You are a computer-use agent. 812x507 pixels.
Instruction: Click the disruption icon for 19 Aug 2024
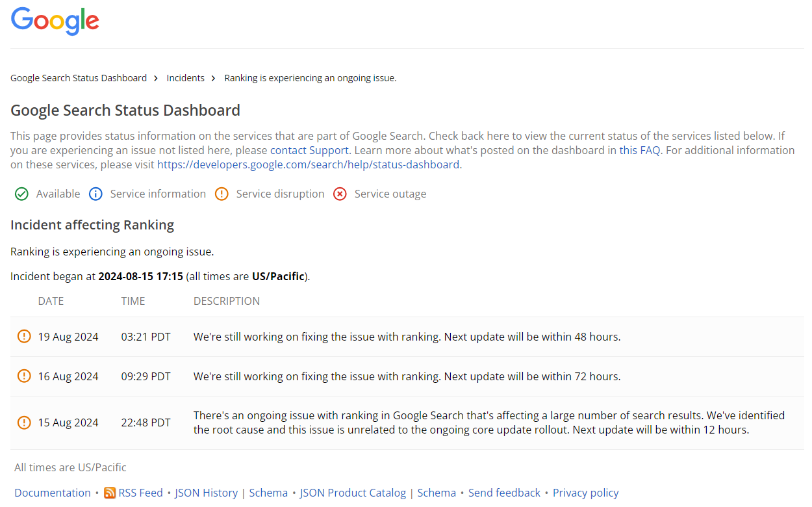tap(24, 336)
